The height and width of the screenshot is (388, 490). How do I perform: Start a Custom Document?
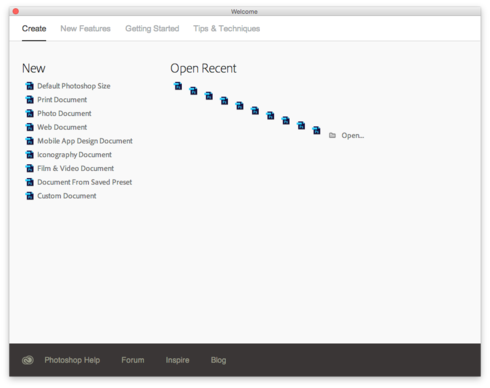(67, 196)
